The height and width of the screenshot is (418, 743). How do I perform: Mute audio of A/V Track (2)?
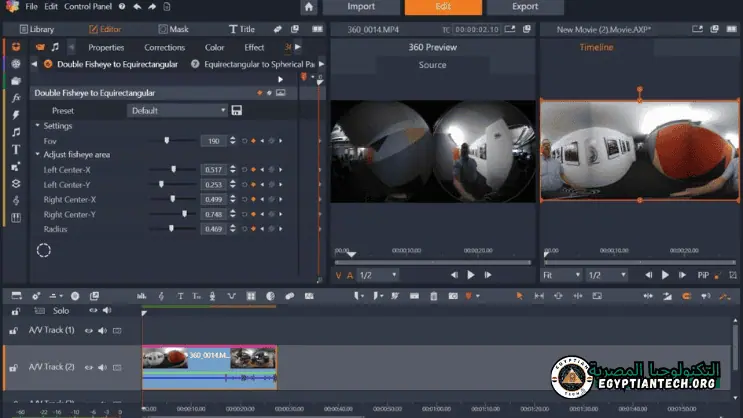(x=102, y=367)
